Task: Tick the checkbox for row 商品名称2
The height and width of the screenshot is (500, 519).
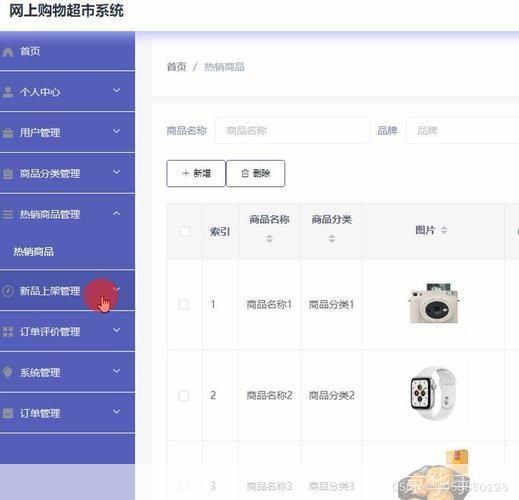Action: [184, 396]
